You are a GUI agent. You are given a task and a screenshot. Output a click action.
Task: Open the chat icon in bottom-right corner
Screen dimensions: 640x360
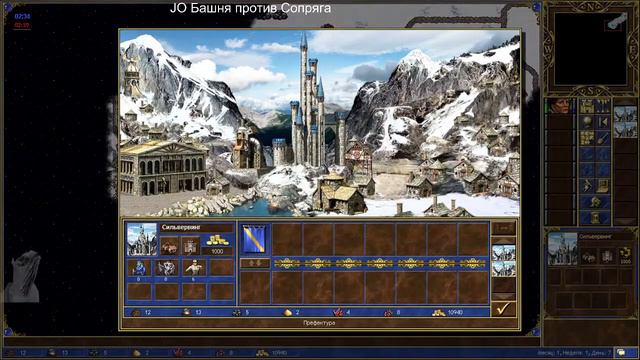pos(621,352)
